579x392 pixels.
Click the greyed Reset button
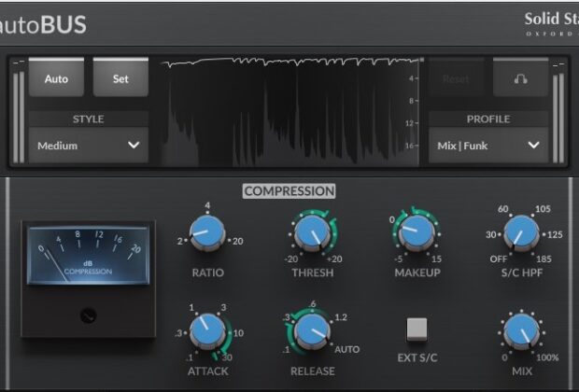[x=456, y=78]
